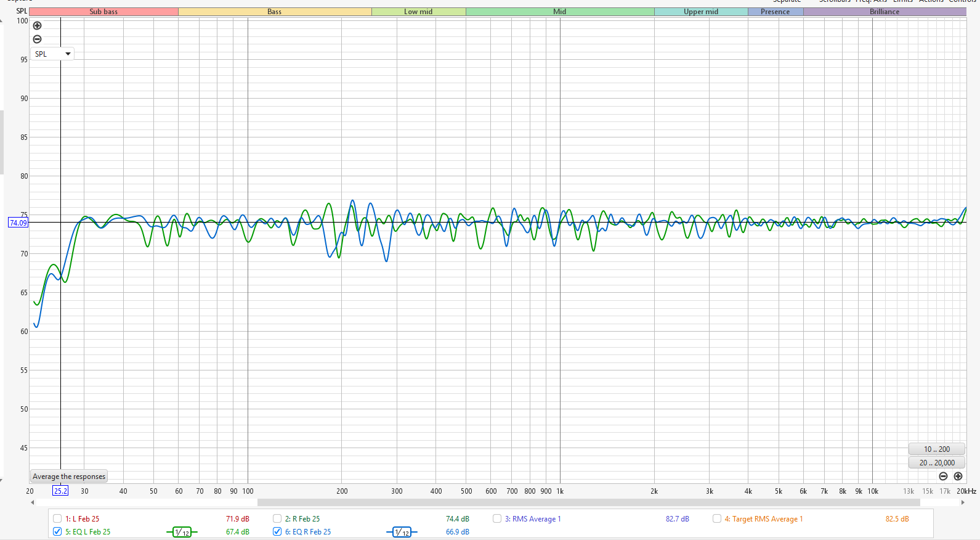Enable the 2: R Feb 25 trace
Image resolution: width=980 pixels, height=540 pixels.
(x=277, y=518)
